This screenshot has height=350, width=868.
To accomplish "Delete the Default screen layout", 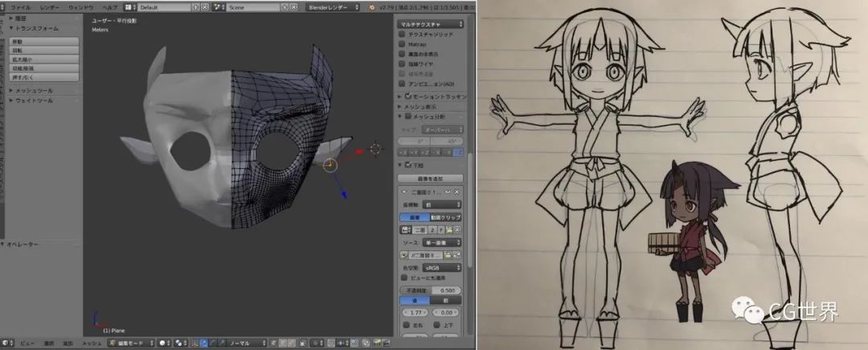I will (205, 7).
